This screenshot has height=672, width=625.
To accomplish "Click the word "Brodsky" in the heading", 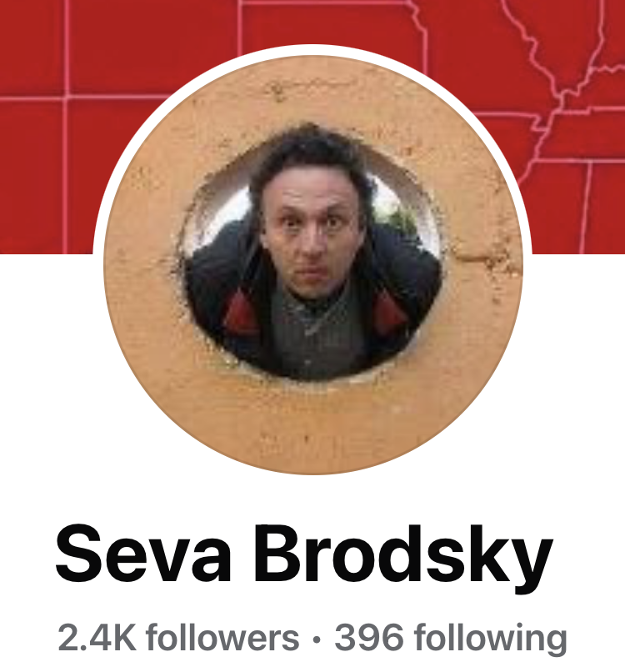I will [x=403, y=559].
